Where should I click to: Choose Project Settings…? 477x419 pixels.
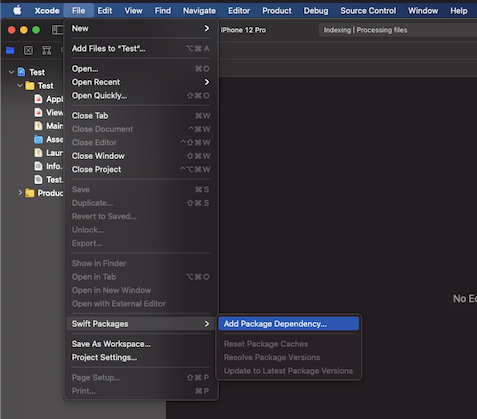point(141,357)
